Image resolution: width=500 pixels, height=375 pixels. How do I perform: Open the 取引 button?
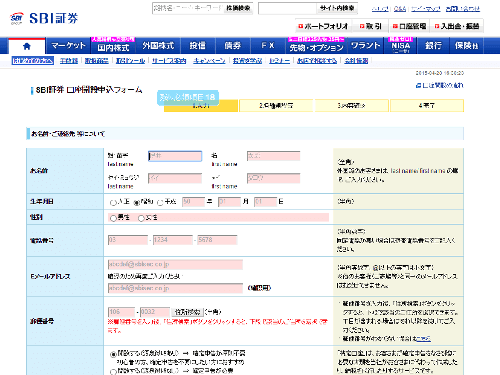click(370, 26)
